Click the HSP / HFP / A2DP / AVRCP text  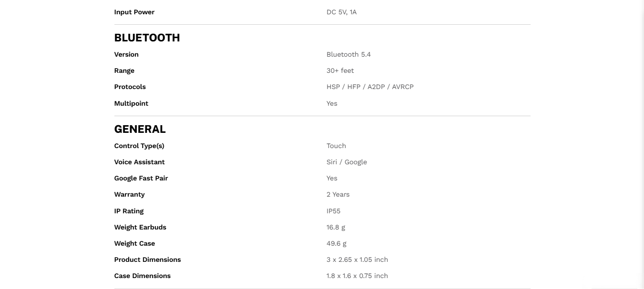[370, 87]
